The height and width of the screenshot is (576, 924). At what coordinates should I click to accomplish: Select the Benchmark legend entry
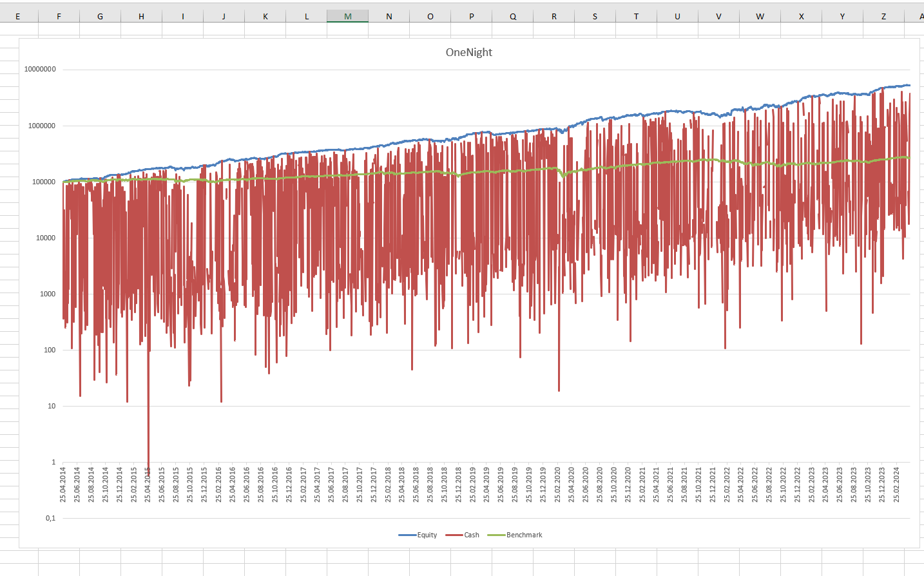tap(524, 535)
